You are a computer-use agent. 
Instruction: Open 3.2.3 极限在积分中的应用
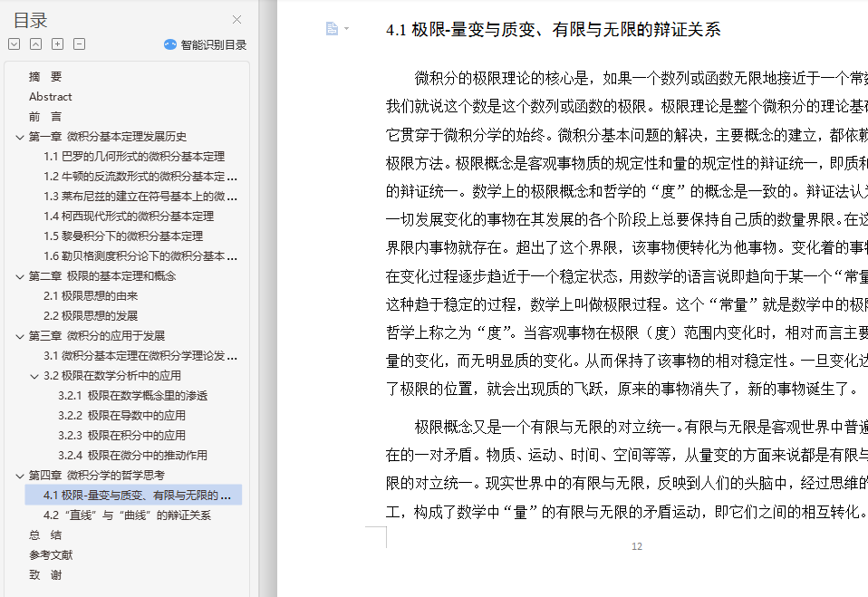click(121, 436)
